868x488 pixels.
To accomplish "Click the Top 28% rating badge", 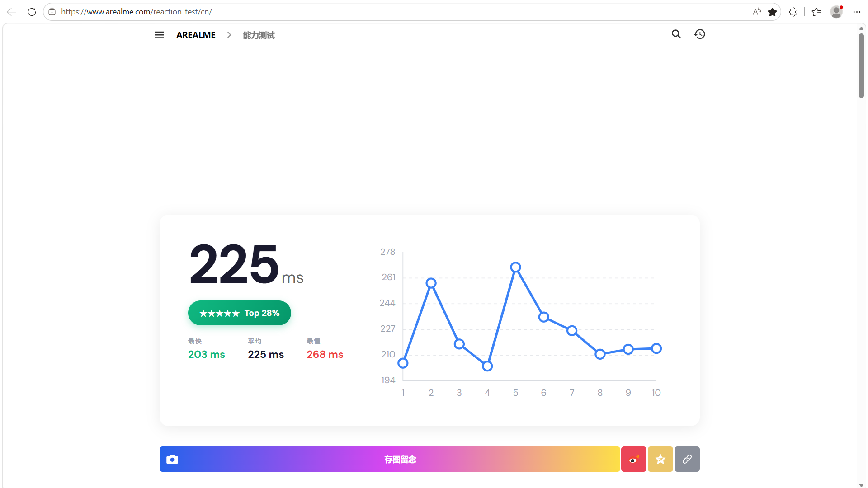I will point(240,313).
